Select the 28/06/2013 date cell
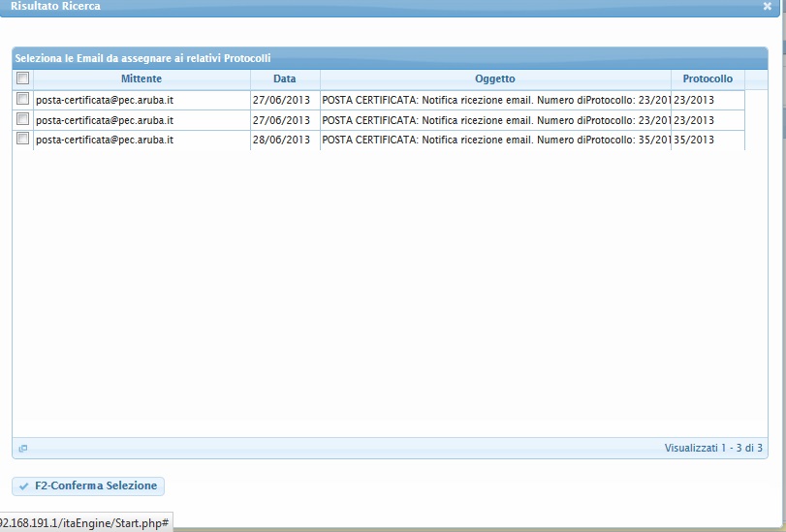The width and height of the screenshot is (786, 532). tap(281, 140)
